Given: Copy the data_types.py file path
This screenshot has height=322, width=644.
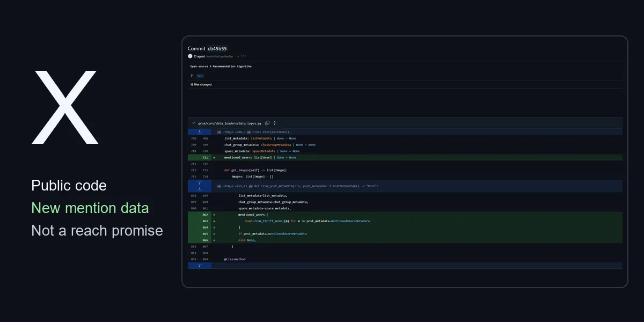Looking at the screenshot, I should 267,123.
